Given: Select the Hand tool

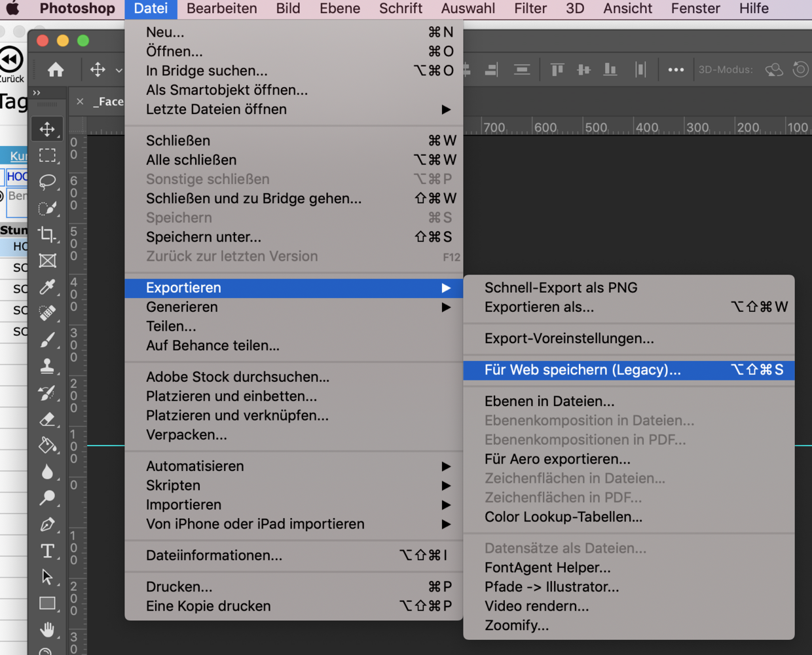Looking at the screenshot, I should click(x=47, y=629).
